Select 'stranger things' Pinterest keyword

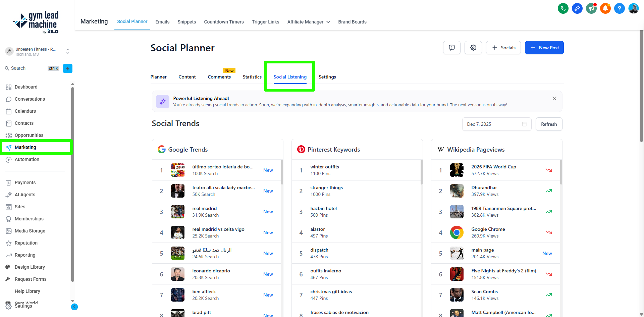click(356, 191)
